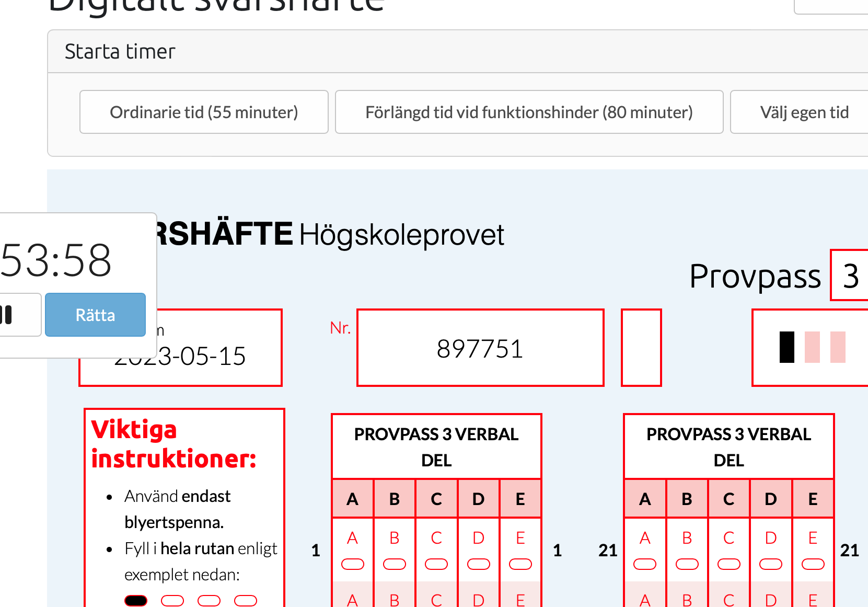
Task: Mark answer bubble B for question 1
Action: tap(395, 564)
